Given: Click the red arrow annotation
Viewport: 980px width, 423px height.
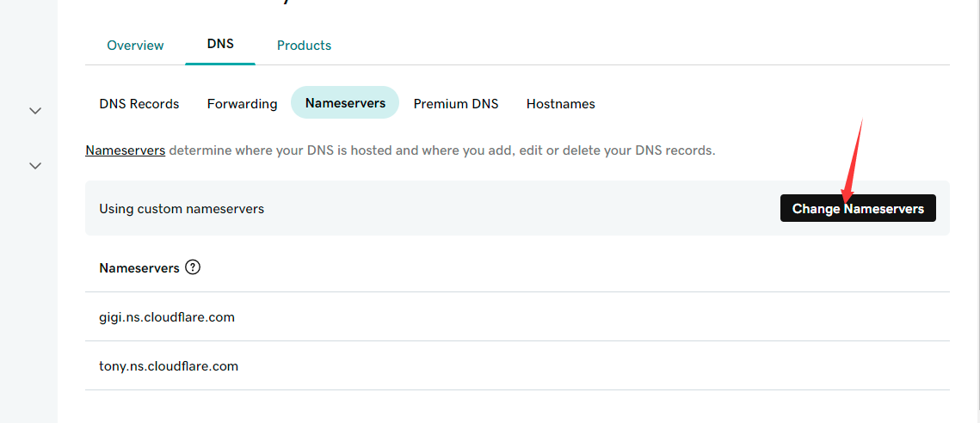Looking at the screenshot, I should pyautogui.click(x=854, y=160).
